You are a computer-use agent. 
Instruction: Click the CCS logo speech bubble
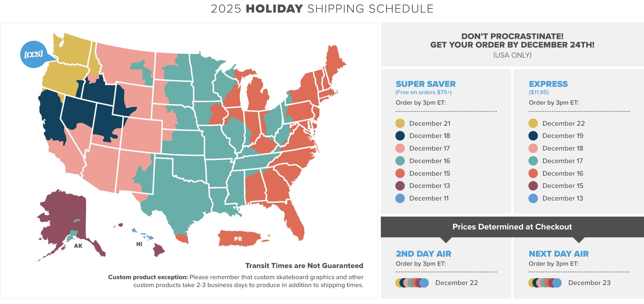point(34,54)
